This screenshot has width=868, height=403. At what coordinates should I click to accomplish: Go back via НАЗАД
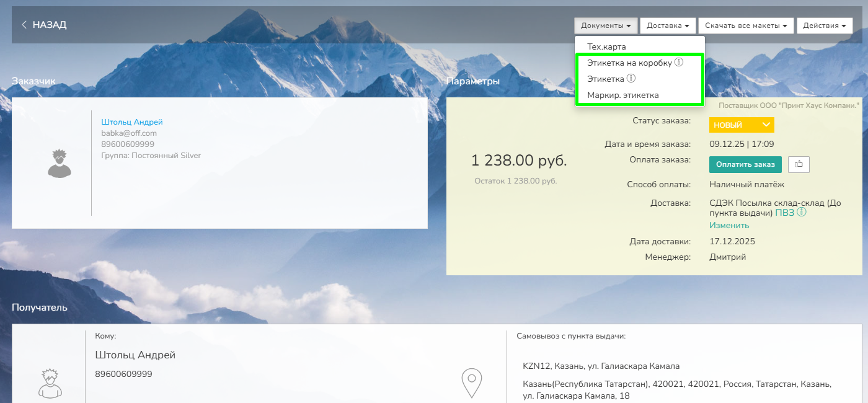point(49,25)
